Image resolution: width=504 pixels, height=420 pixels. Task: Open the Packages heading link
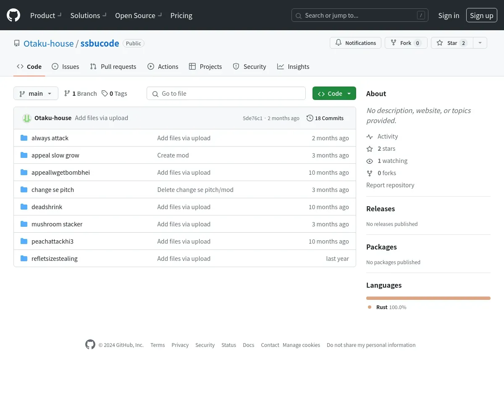click(x=381, y=247)
